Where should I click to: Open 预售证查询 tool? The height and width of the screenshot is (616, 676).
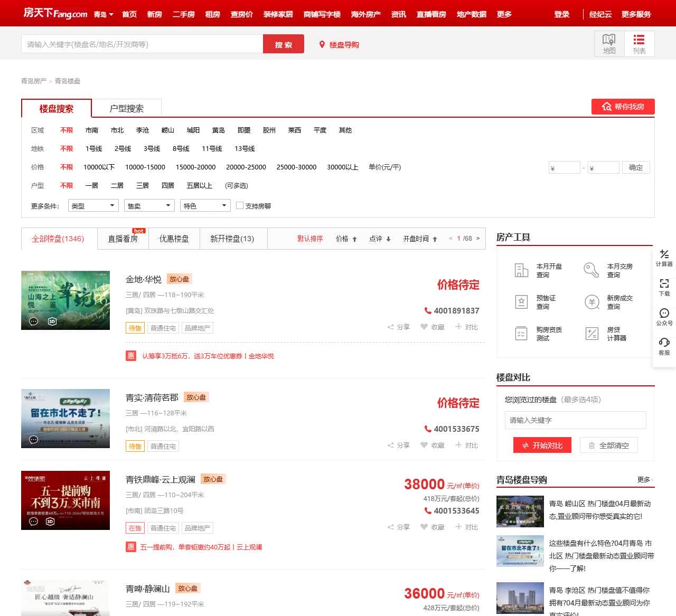[x=536, y=302]
